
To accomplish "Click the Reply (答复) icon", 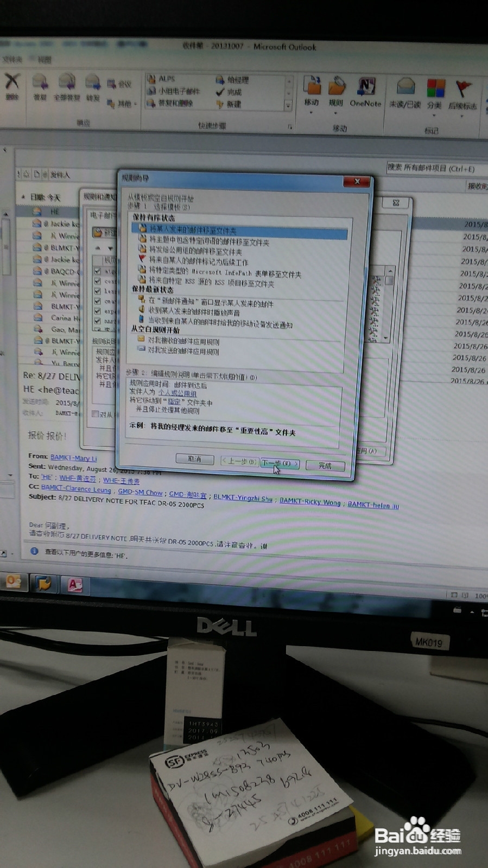I will (40, 82).
